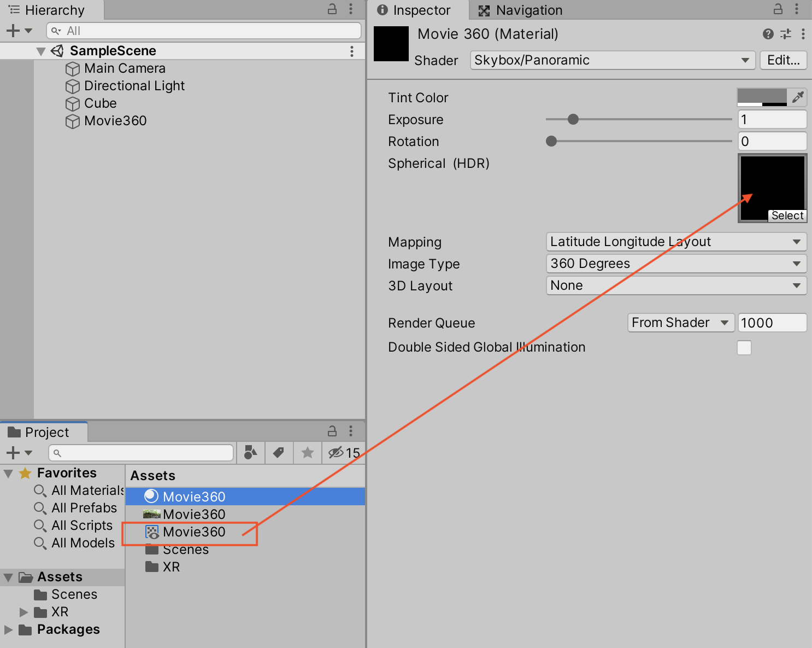The image size is (812, 648).
Task: Open material help reference icon
Action: (x=768, y=34)
